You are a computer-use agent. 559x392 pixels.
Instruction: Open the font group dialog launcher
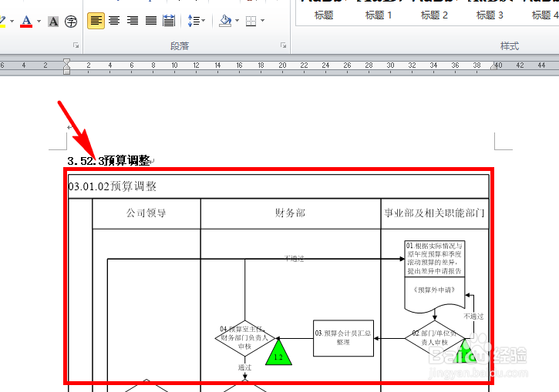[x=76, y=45]
